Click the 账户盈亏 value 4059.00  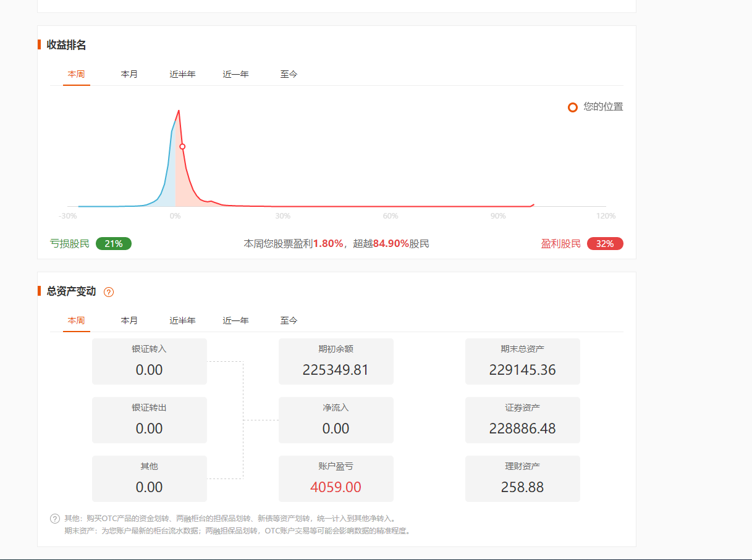336,487
